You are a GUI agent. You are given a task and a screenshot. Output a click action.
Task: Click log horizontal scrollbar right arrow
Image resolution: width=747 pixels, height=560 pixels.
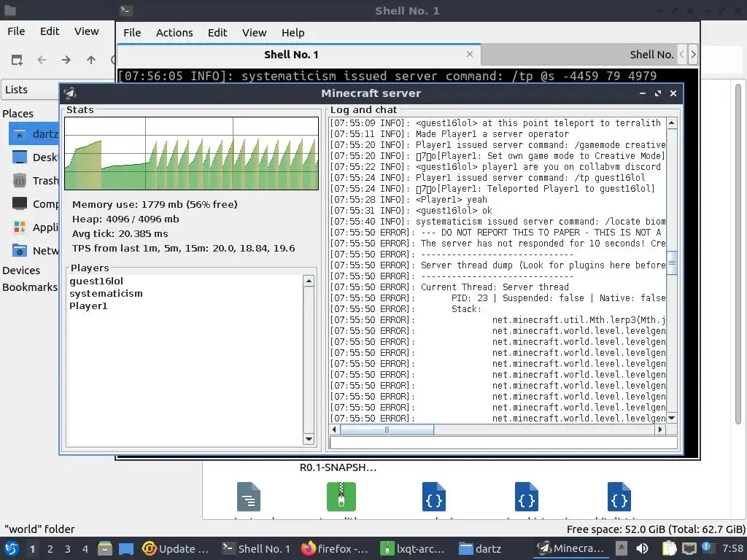(x=659, y=429)
